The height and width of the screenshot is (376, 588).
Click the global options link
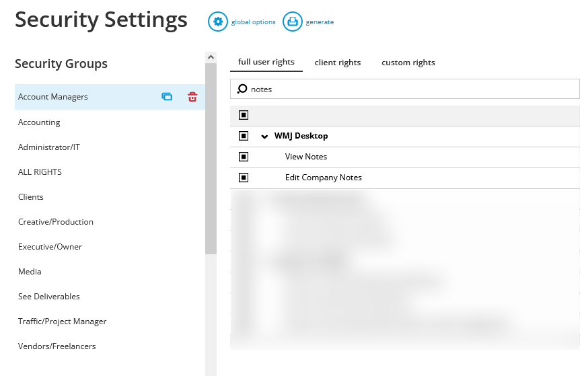point(253,22)
